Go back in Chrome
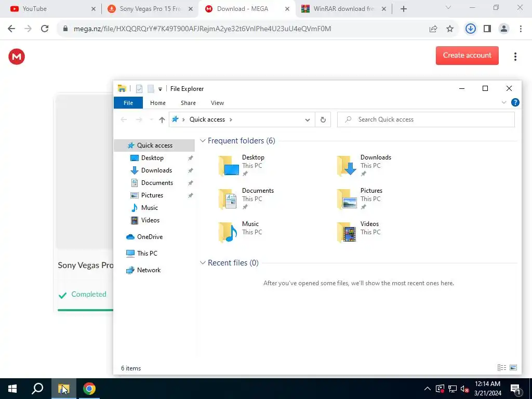Viewport: 532px width, 399px height. tap(11, 29)
